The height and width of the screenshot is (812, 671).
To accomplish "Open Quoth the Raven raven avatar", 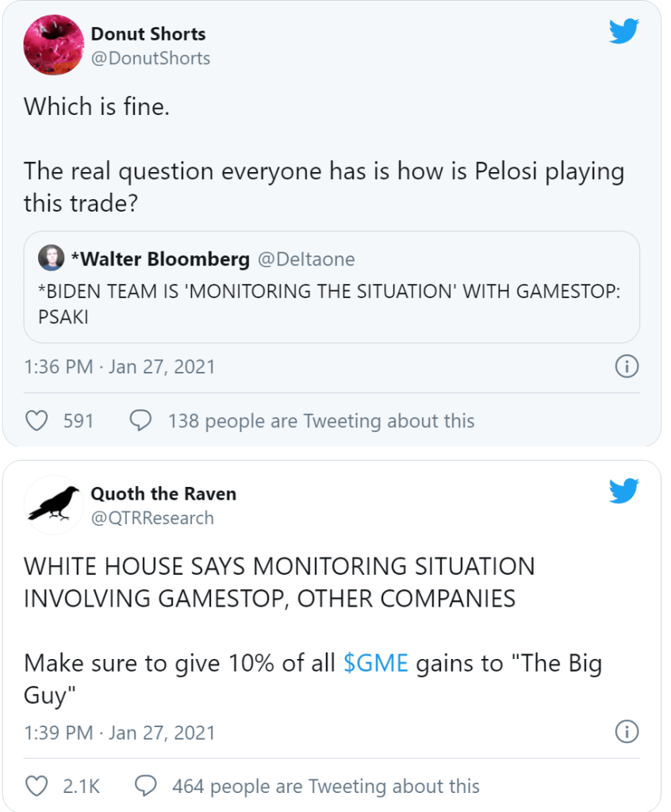I will click(54, 505).
